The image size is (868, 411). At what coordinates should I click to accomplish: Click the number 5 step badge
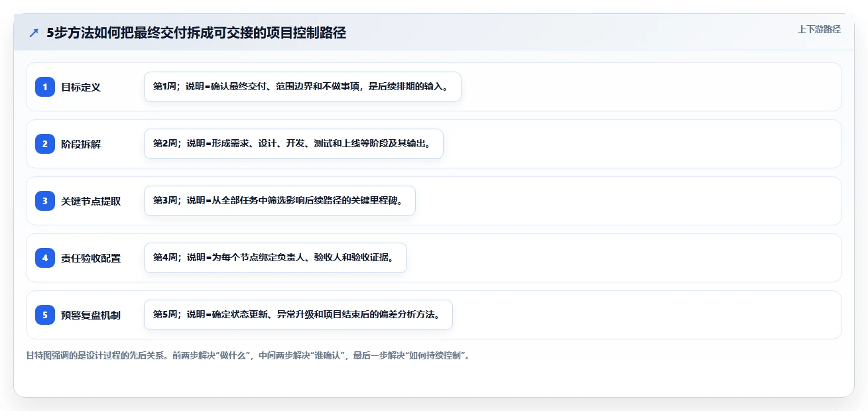(45, 315)
